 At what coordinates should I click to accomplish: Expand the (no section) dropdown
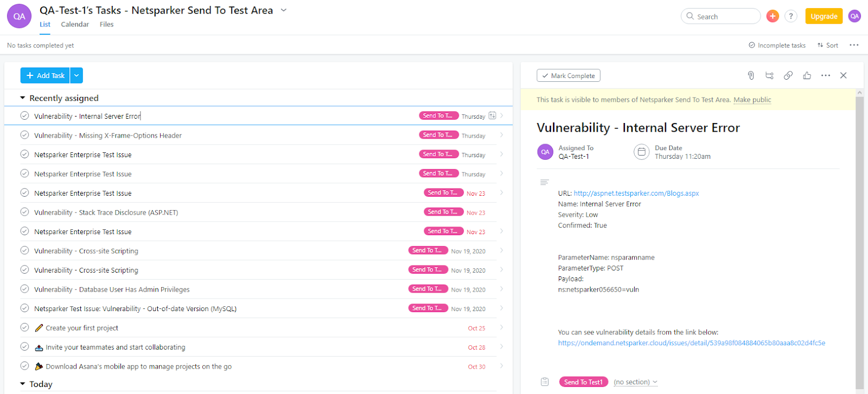[635, 382]
